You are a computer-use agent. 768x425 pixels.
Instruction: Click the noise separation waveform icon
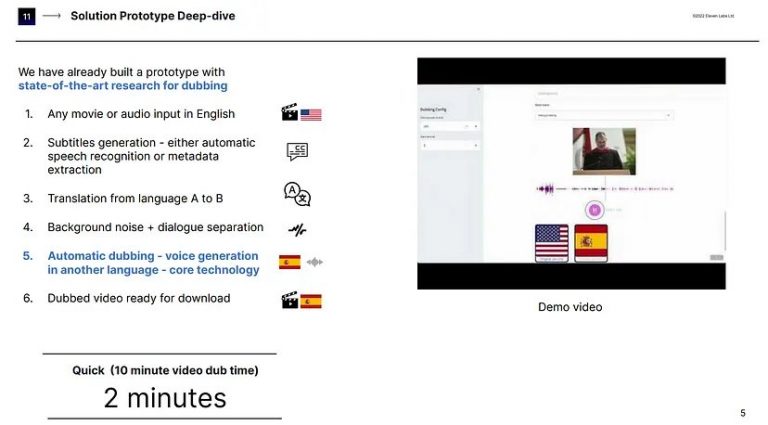click(297, 229)
